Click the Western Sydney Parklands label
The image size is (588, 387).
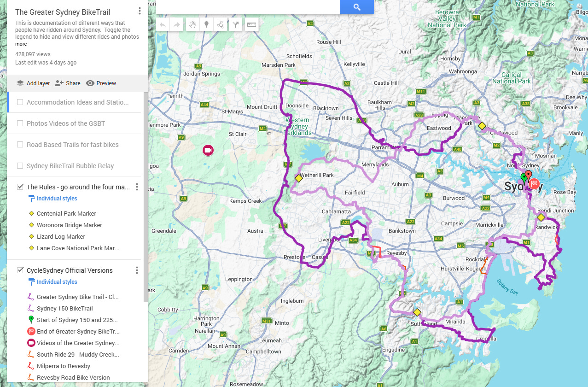coord(297,127)
